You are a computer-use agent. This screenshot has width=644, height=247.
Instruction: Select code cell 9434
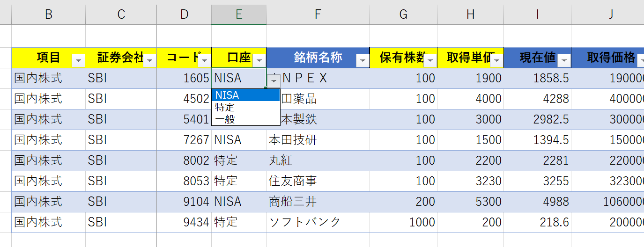[x=184, y=222]
